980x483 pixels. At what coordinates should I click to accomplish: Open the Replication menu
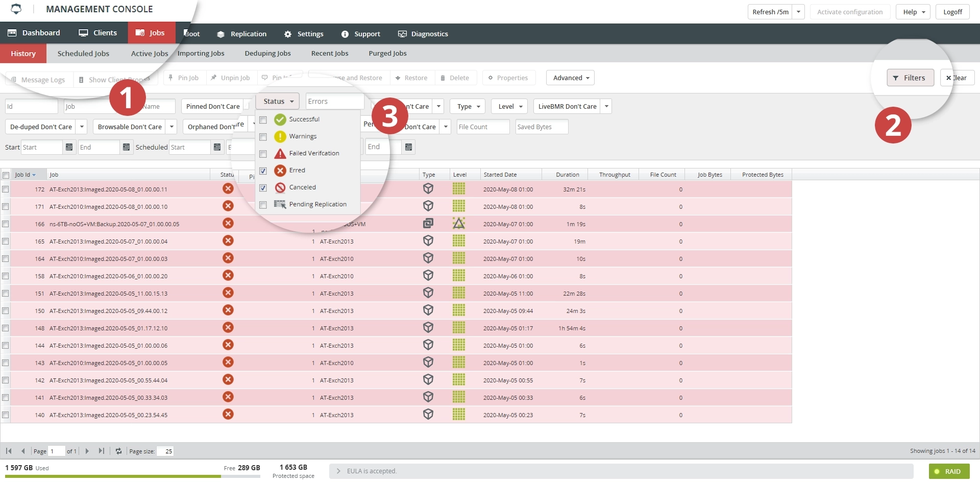tap(241, 34)
